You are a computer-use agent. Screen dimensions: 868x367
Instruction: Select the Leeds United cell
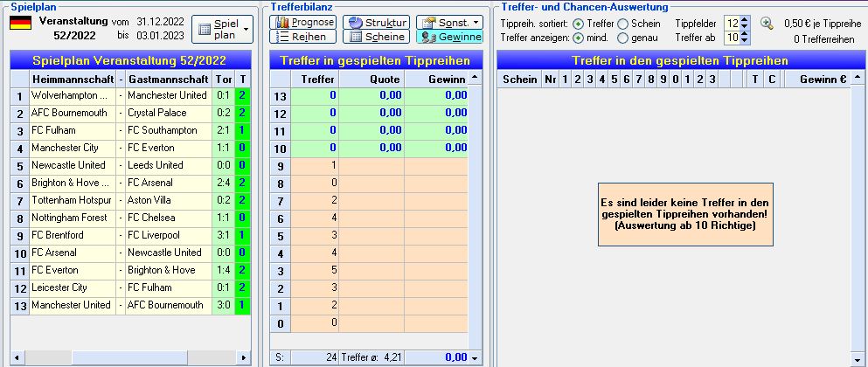point(169,165)
